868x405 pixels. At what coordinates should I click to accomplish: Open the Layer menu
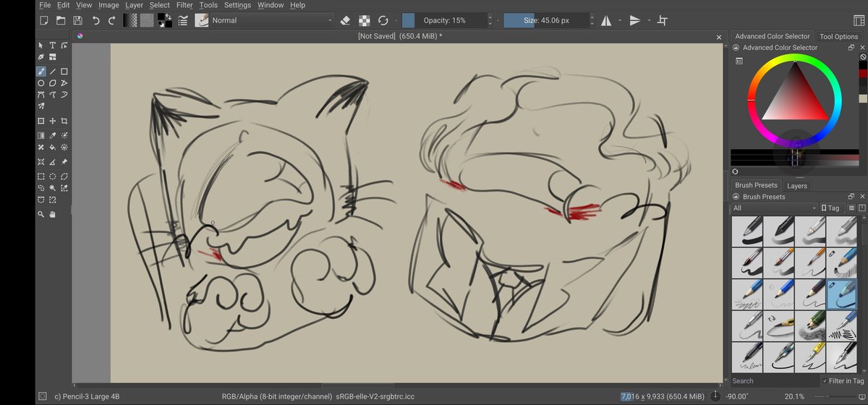[x=134, y=5]
